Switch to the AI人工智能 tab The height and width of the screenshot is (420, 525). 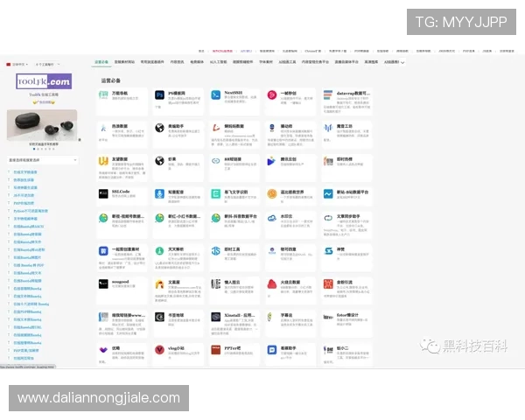click(x=217, y=63)
